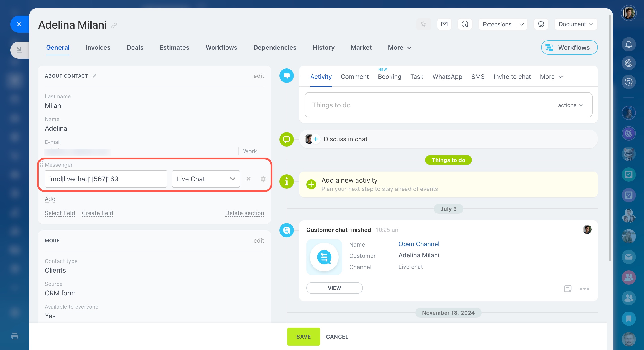The height and width of the screenshot is (350, 644).
Task: Remove messenger entry with the X icon
Action: coord(249,179)
